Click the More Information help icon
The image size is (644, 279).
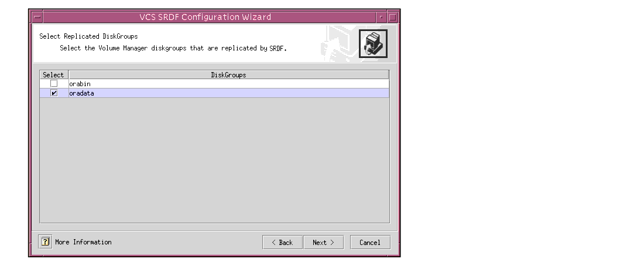click(x=45, y=241)
